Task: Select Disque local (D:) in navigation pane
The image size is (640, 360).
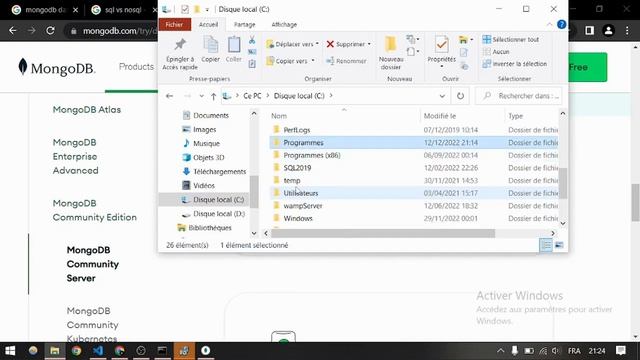Action: [x=213, y=213]
